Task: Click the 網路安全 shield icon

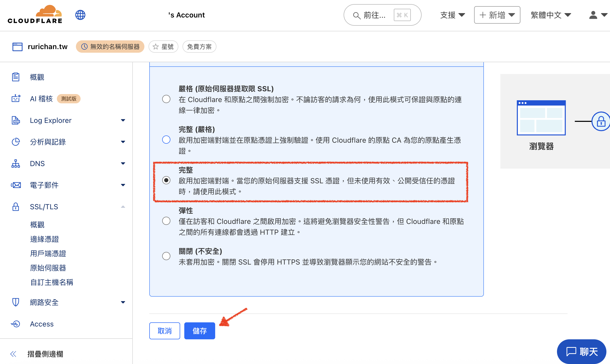Action: coord(16,302)
